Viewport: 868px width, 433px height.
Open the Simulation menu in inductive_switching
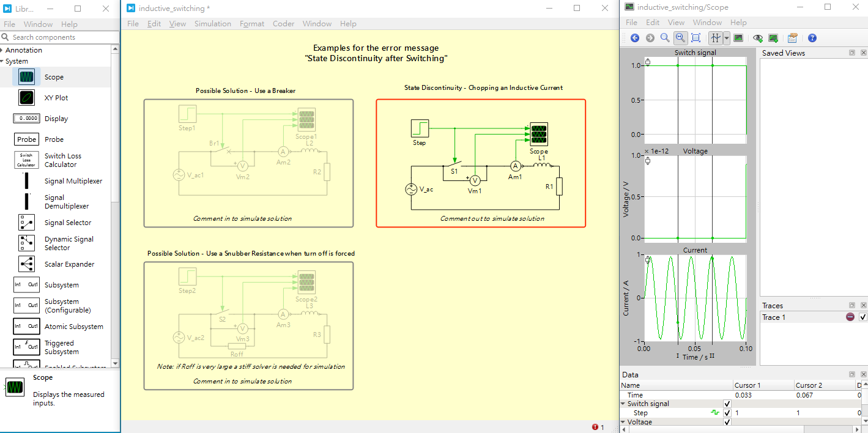(213, 24)
